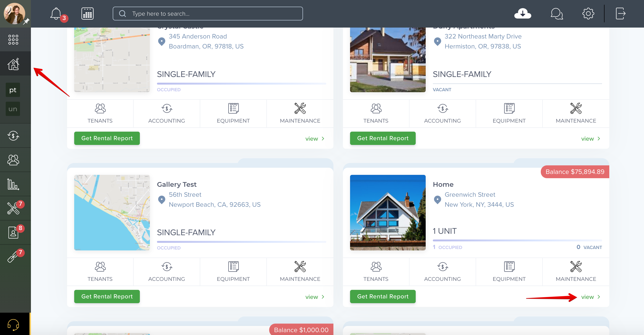
Task: Click the occupancy bar on Gallery Test
Action: (x=242, y=242)
